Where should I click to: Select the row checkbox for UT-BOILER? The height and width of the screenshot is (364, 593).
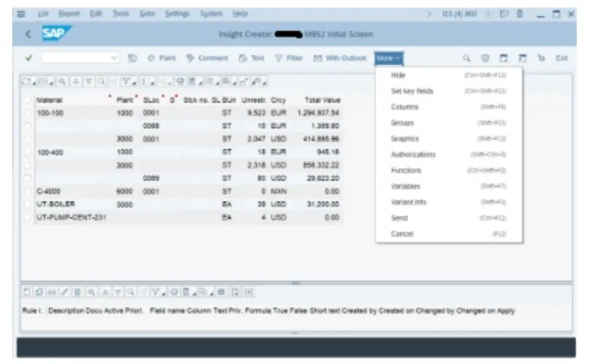pyautogui.click(x=27, y=204)
